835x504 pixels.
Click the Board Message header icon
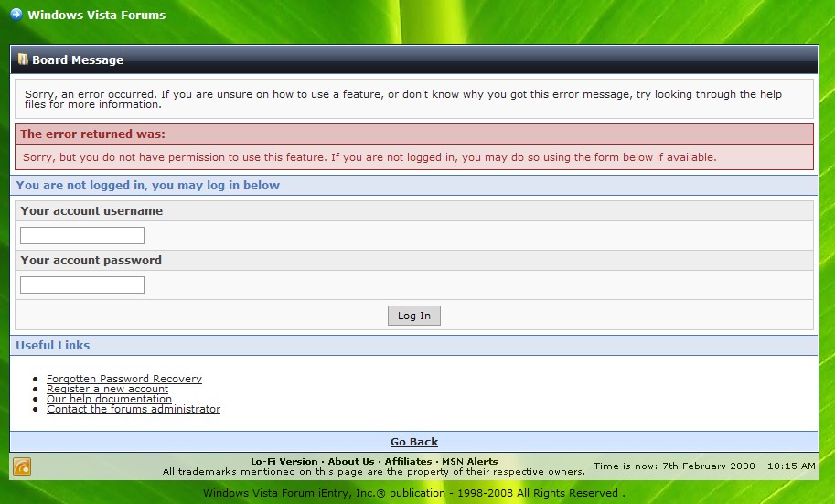(x=23, y=59)
